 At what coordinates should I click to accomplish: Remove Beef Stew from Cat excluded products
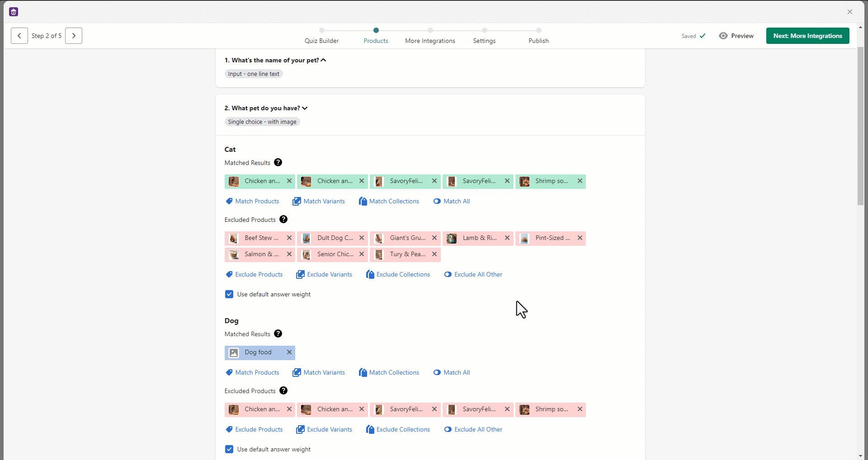point(289,238)
